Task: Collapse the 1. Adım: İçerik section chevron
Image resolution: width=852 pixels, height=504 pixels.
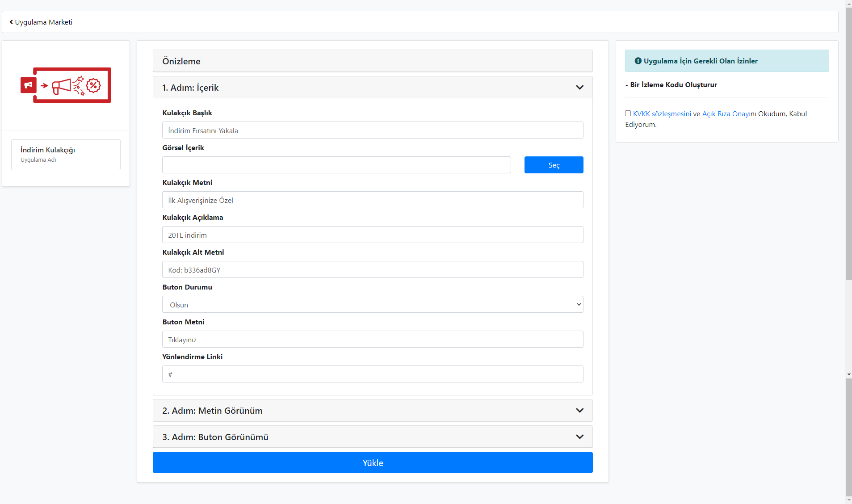Action: click(579, 88)
